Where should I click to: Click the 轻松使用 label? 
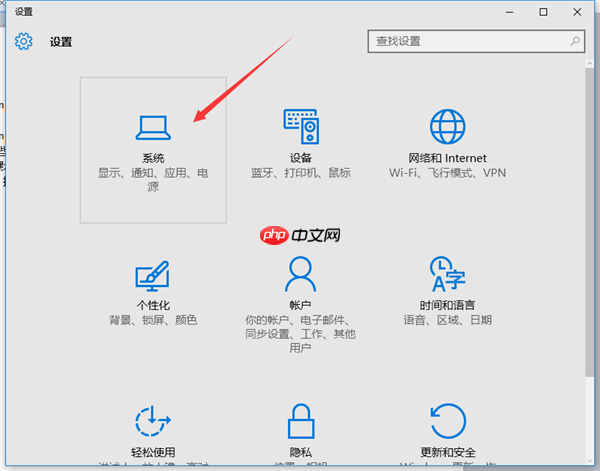click(x=153, y=452)
